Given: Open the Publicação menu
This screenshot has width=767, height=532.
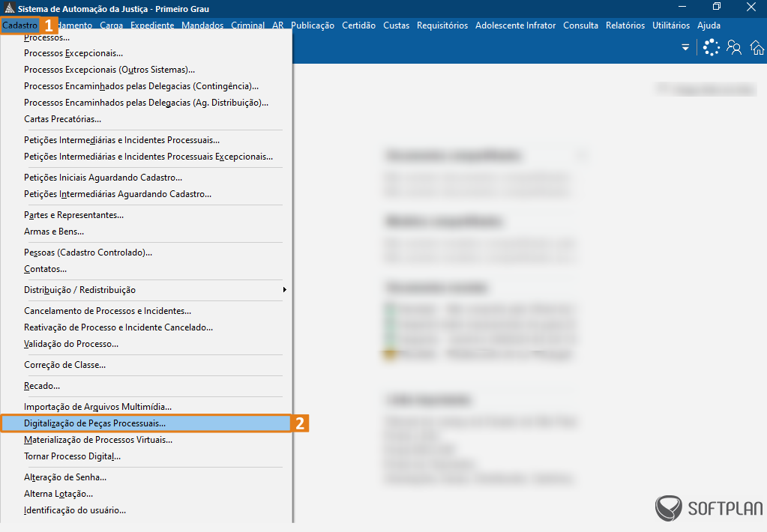Looking at the screenshot, I should 313,25.
